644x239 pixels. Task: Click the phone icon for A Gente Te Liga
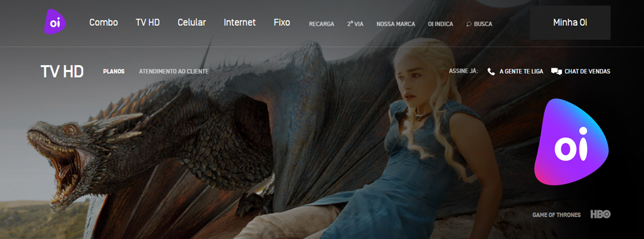(491, 71)
